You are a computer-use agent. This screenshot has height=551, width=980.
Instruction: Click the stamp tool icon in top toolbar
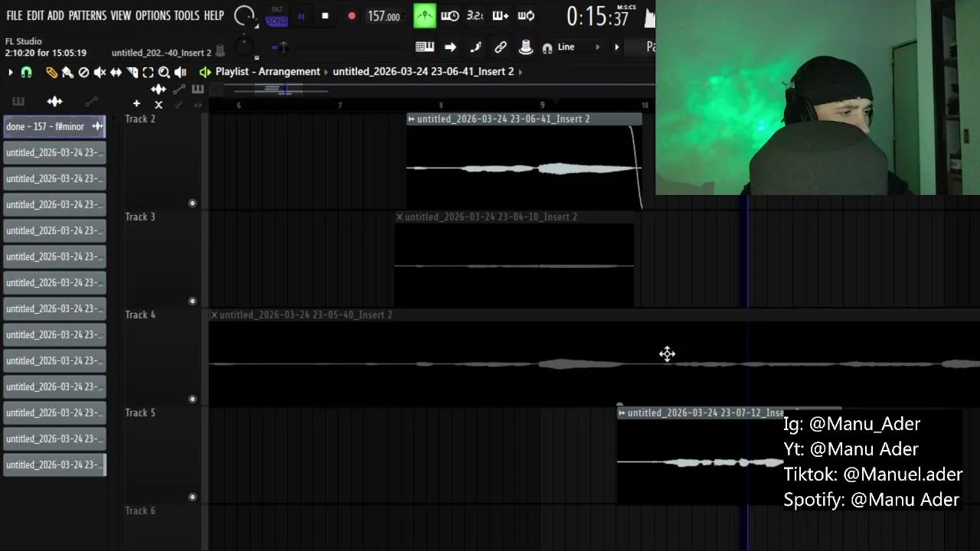point(526,47)
